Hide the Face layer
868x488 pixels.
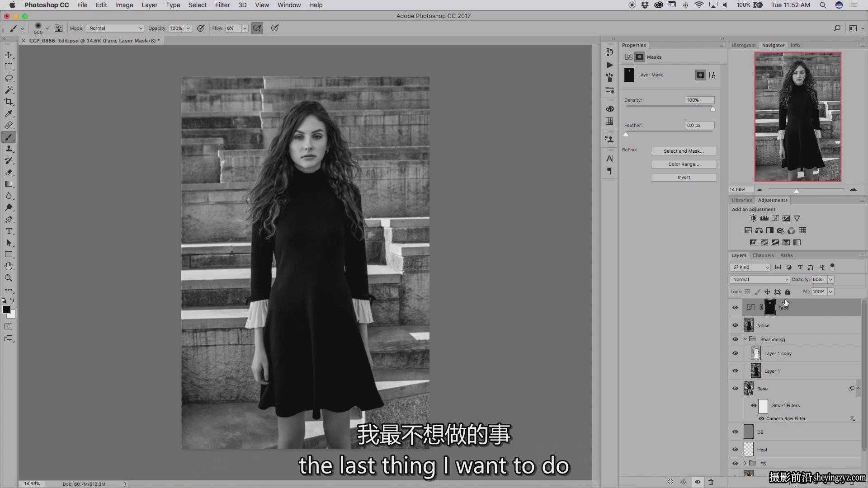click(x=735, y=308)
